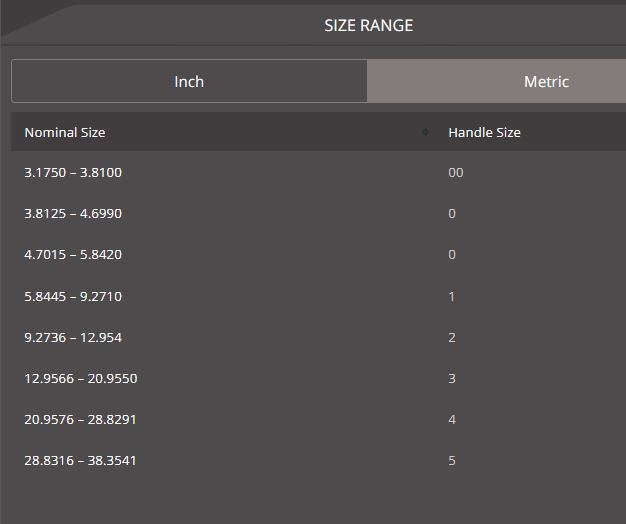The height and width of the screenshot is (524, 626).
Task: Select the 3.1750 – 3.8100 nominal size cell
Action: [73, 173]
